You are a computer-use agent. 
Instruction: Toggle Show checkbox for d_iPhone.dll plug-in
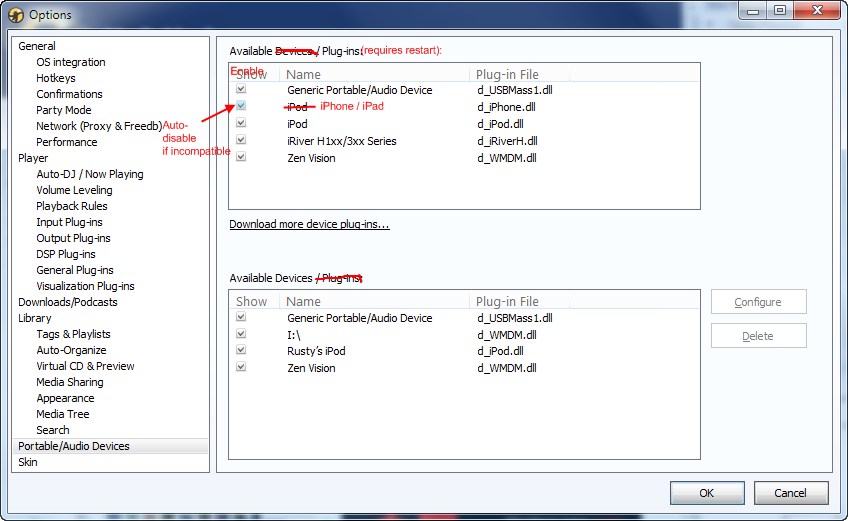point(240,107)
